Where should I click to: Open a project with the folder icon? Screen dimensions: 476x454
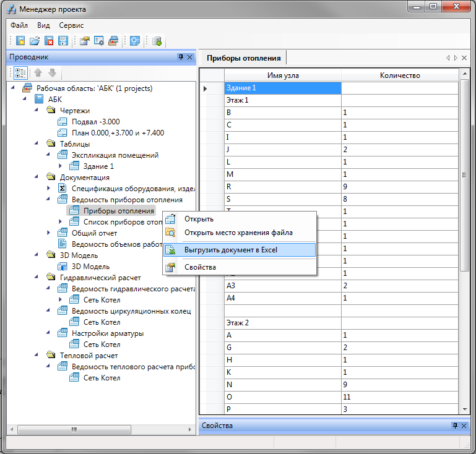[35, 41]
